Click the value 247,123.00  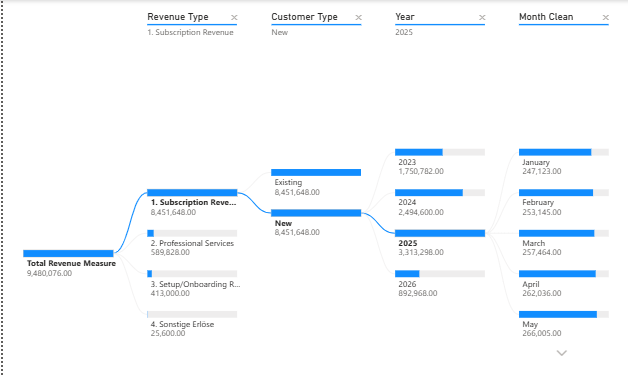tap(541, 171)
